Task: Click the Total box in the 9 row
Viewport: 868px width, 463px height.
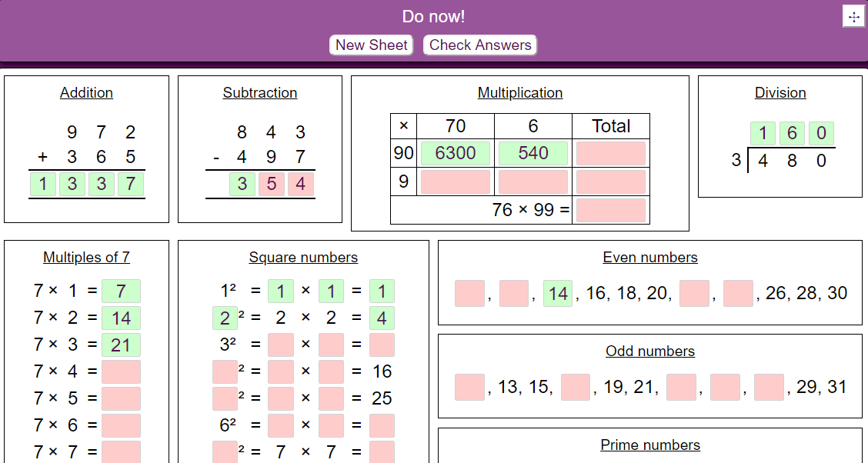Action: click(x=610, y=182)
